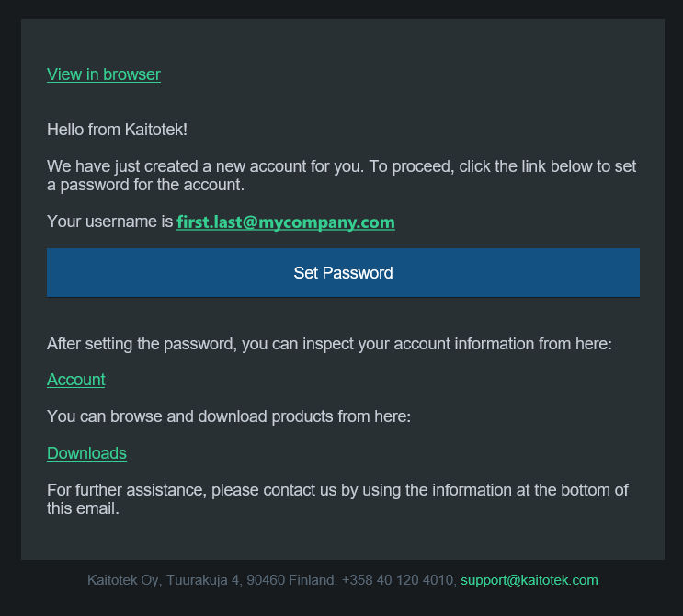
Task: Click the line starting 'For further assistance'
Action: pos(337,490)
